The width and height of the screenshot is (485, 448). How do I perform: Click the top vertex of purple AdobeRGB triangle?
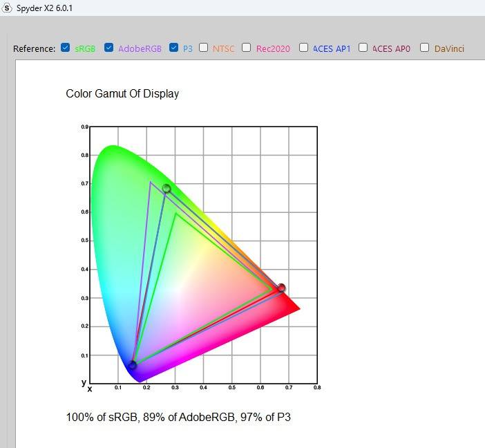tap(150, 182)
